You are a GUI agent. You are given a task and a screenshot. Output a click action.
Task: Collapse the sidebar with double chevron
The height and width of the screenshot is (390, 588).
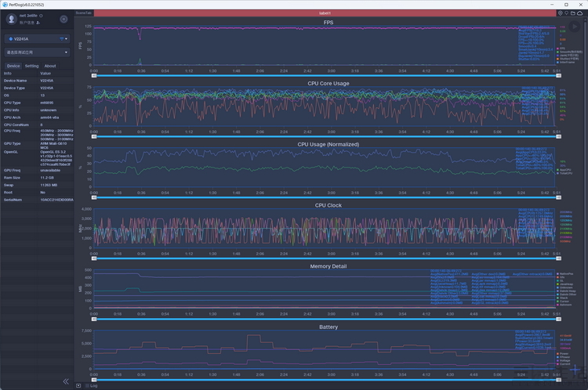(66, 381)
